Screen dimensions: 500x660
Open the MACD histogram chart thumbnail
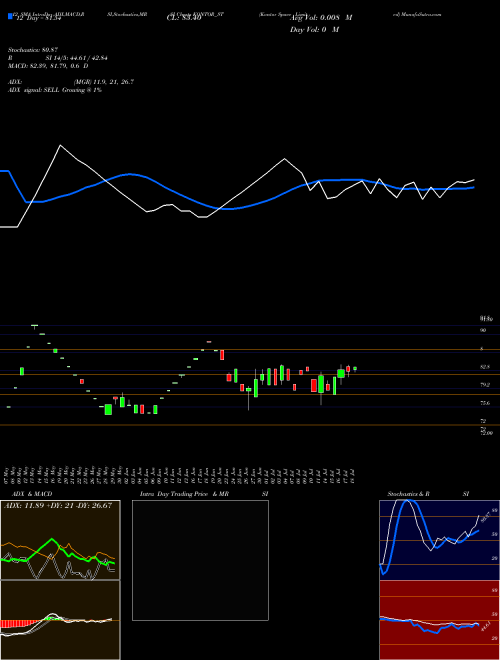(60, 620)
